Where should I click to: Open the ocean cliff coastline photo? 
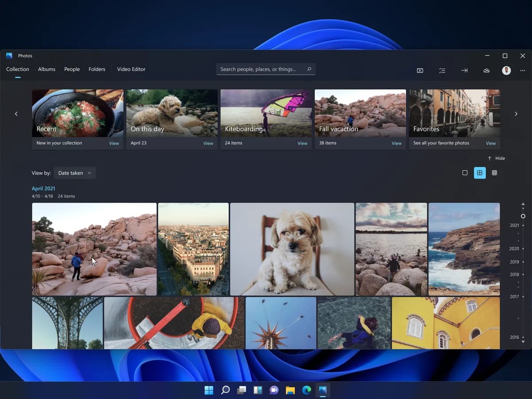[x=464, y=249]
